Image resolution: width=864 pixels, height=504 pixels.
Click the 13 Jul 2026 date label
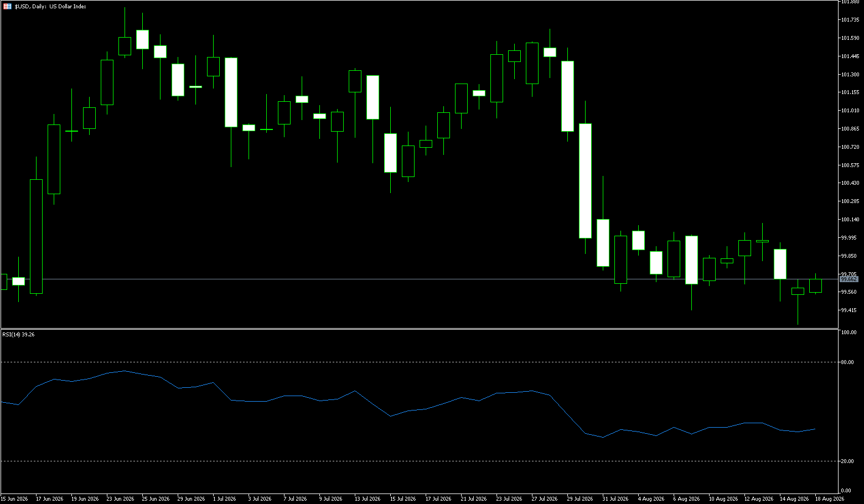tap(368, 499)
